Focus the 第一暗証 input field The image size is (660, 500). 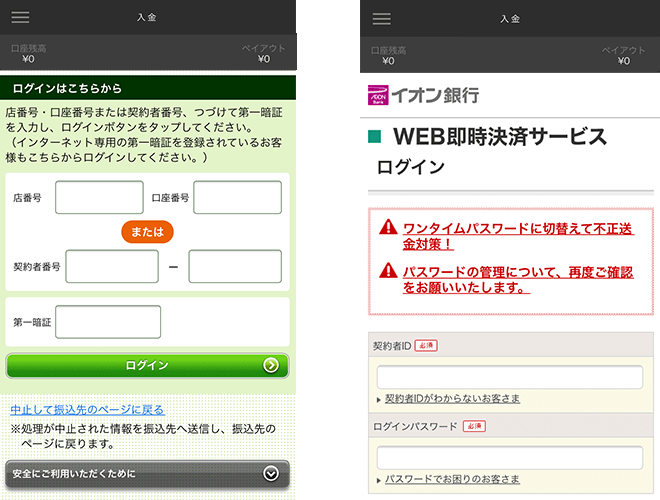[108, 322]
